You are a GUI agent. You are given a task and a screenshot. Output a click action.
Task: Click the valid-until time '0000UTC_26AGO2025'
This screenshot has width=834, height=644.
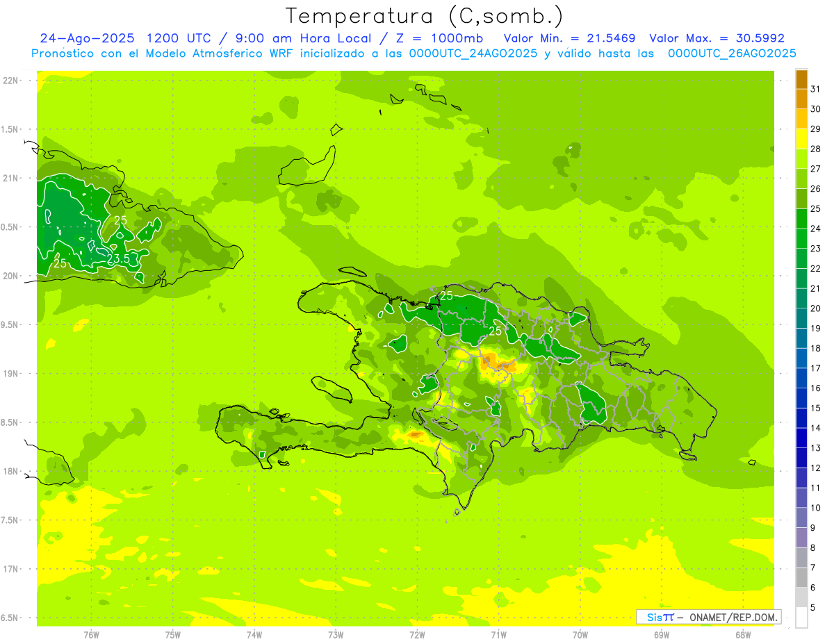coord(732,53)
